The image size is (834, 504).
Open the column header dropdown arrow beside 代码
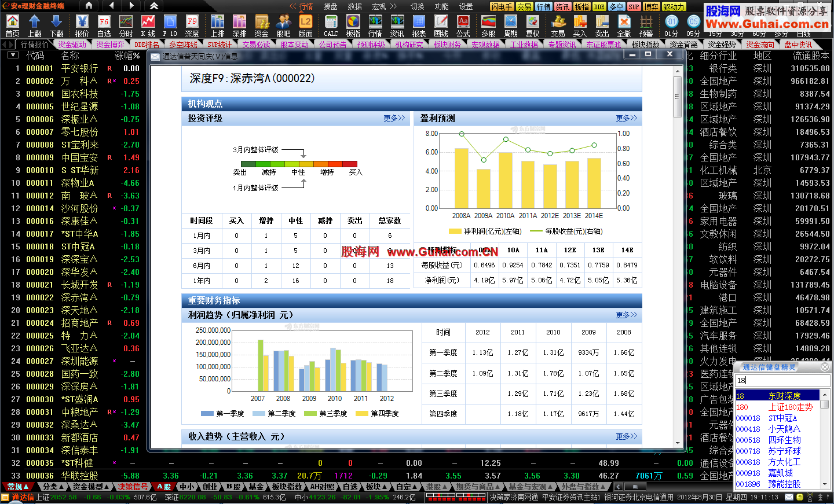[13, 56]
